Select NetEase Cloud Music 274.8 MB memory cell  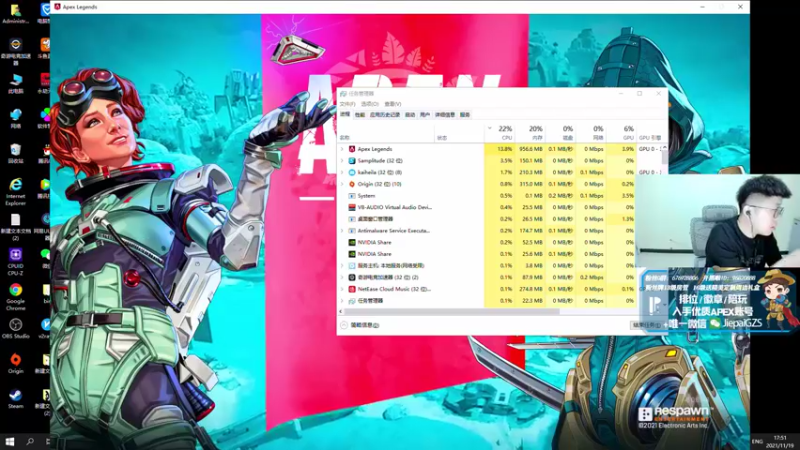point(530,289)
